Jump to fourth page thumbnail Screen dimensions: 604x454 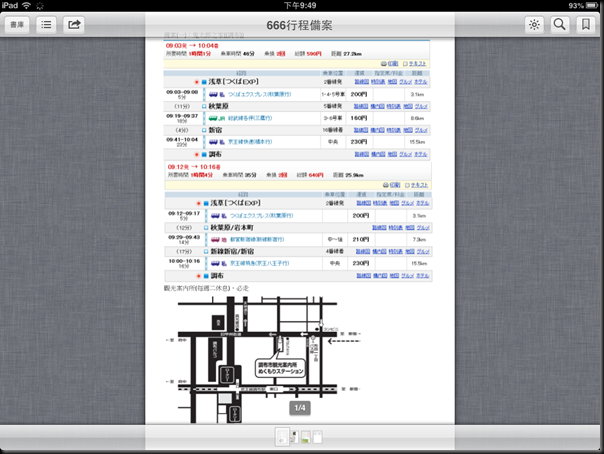(317, 437)
